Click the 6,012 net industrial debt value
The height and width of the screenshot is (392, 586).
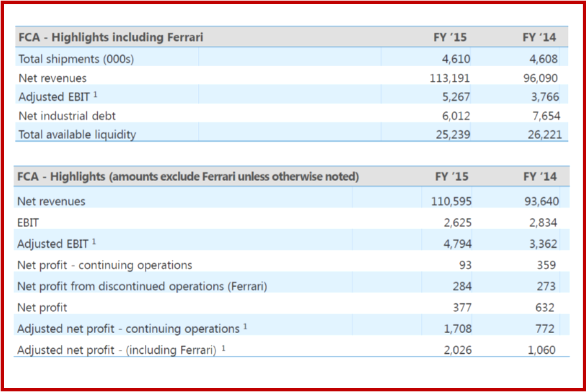click(x=456, y=116)
